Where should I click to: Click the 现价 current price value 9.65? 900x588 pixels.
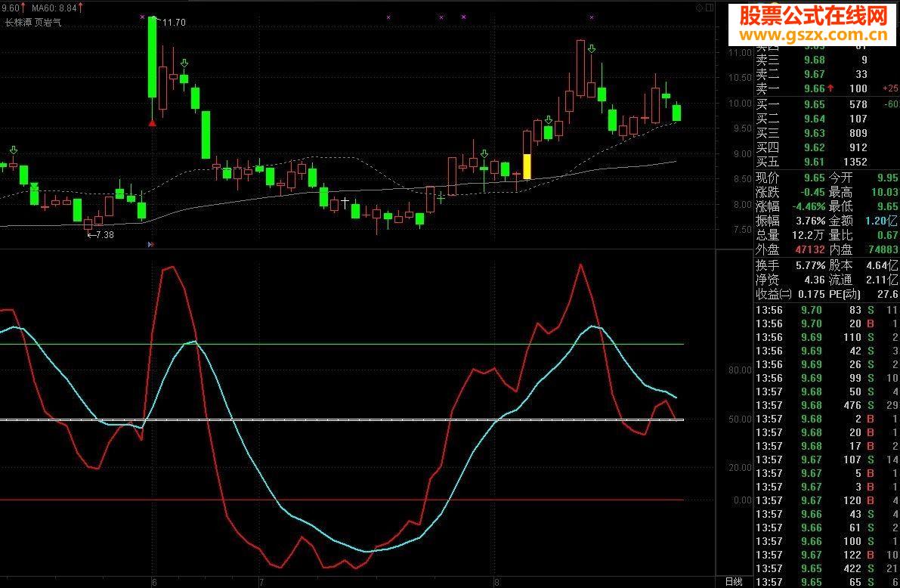coord(814,178)
